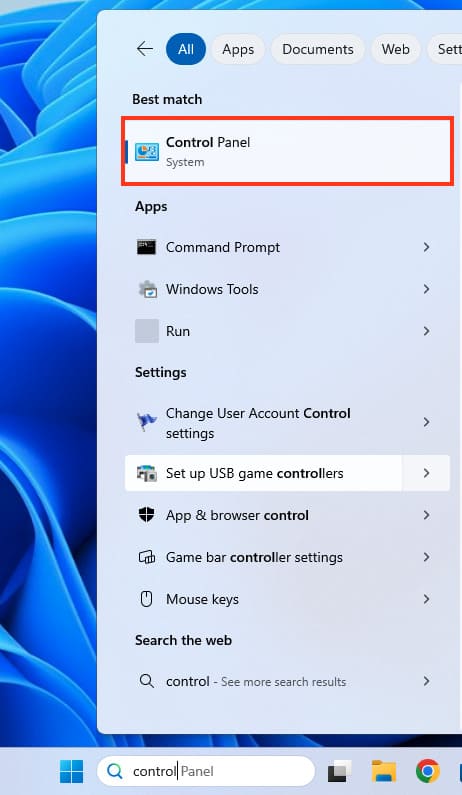Image resolution: width=462 pixels, height=795 pixels.
Task: Select the Web filter tab
Action: (x=396, y=49)
